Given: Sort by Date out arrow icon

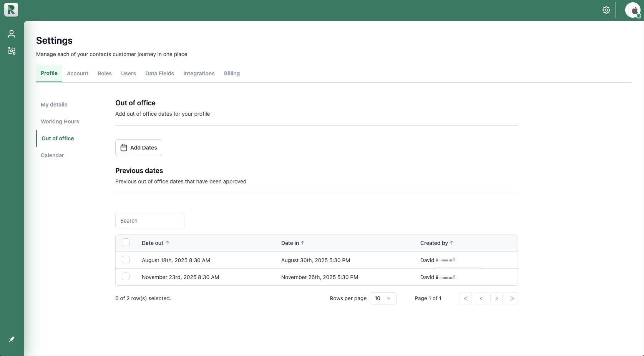Looking at the screenshot, I should coord(167,243).
